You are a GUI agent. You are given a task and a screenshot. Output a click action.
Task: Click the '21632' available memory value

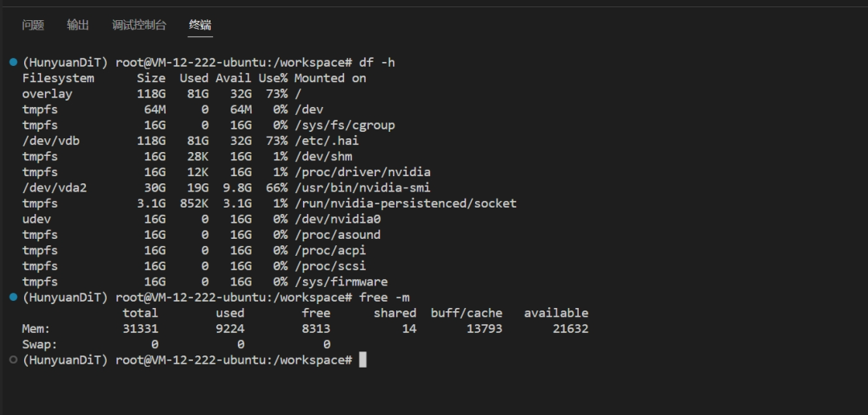571,329
